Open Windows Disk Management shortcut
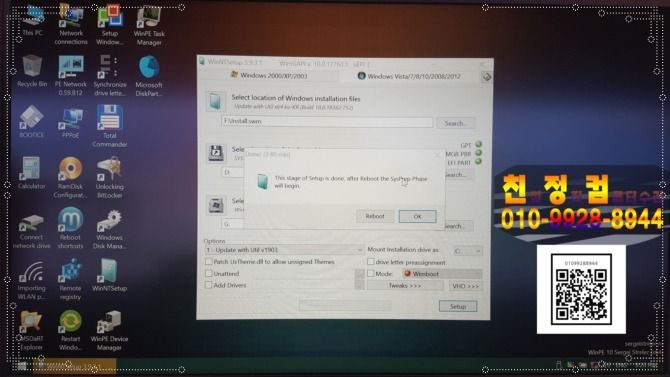 point(109,228)
